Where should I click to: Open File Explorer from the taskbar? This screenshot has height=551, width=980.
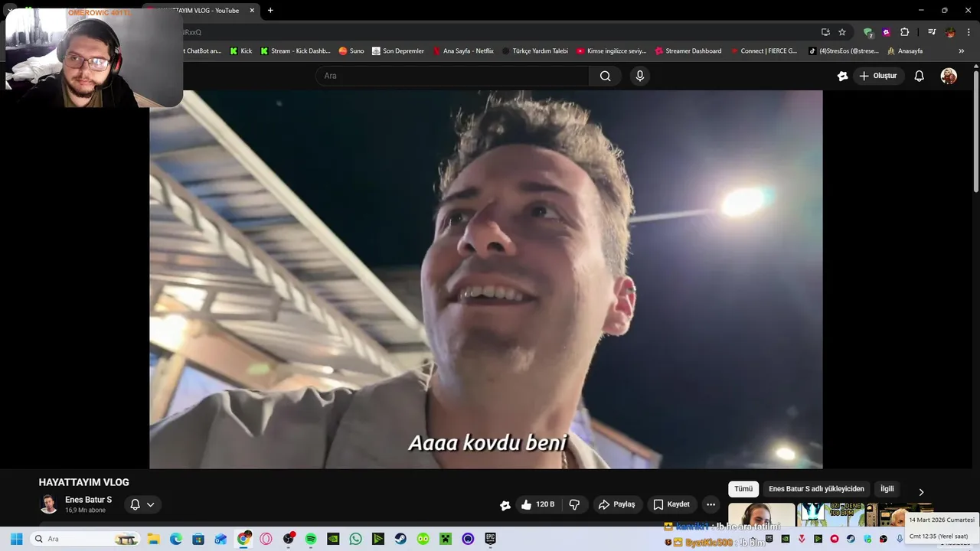coord(153,539)
